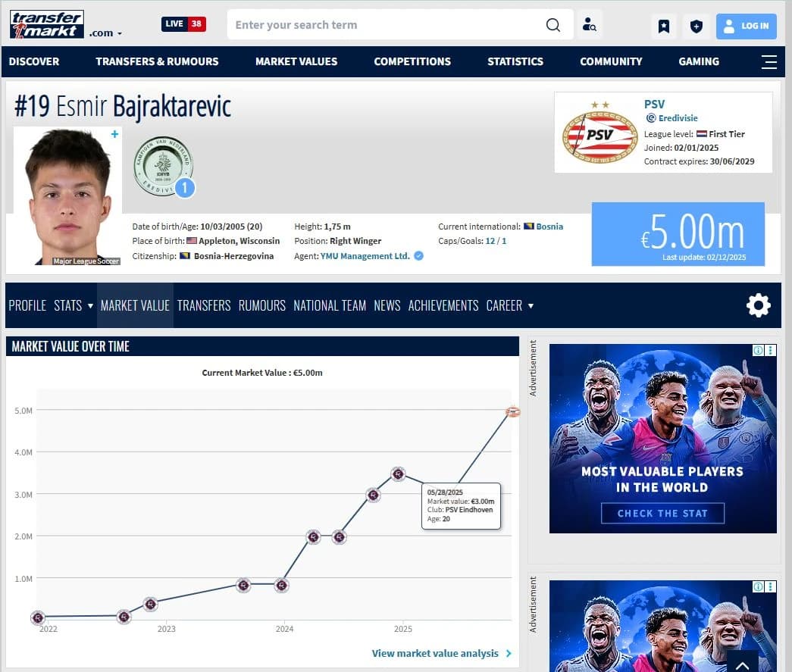Open the COMMUNITY menu

[x=611, y=61]
